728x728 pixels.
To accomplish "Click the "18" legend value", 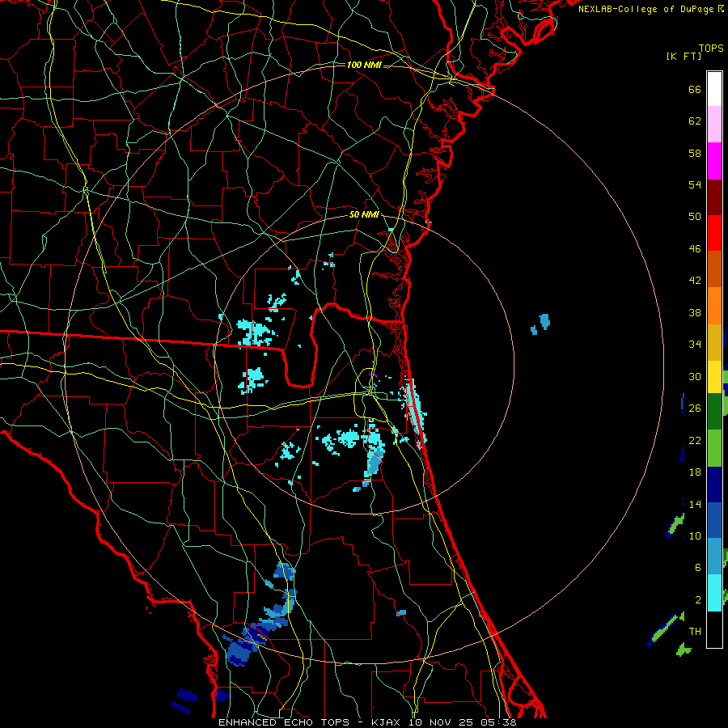I will [695, 472].
